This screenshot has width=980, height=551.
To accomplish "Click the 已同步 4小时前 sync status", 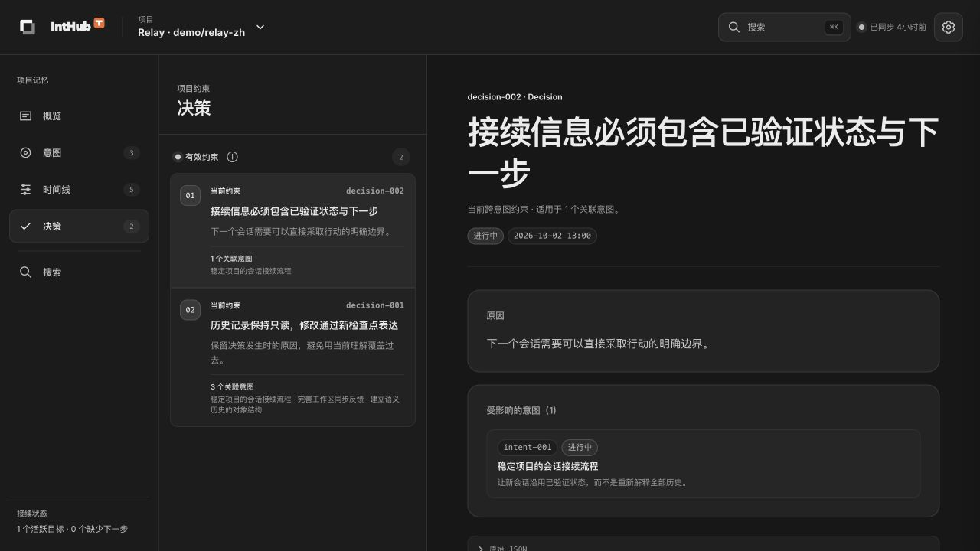I will [891, 27].
